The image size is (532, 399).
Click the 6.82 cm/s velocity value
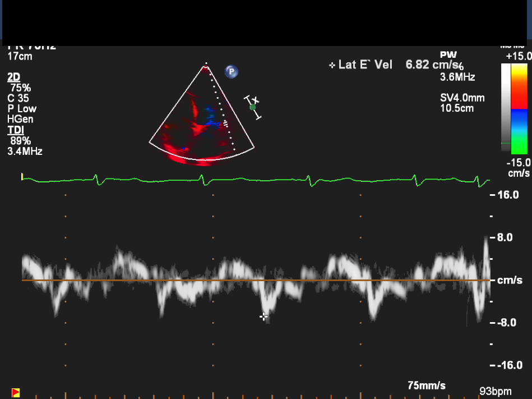click(432, 65)
